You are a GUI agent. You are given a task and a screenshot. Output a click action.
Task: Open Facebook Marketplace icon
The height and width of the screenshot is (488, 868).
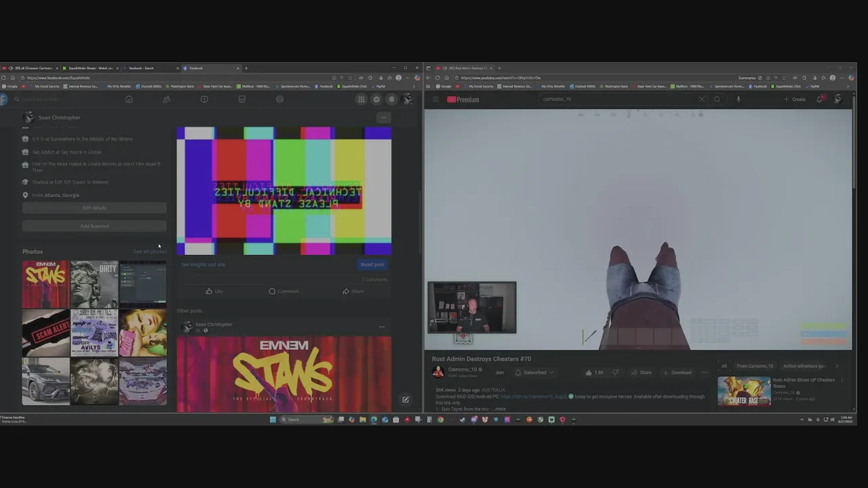pyautogui.click(x=241, y=100)
